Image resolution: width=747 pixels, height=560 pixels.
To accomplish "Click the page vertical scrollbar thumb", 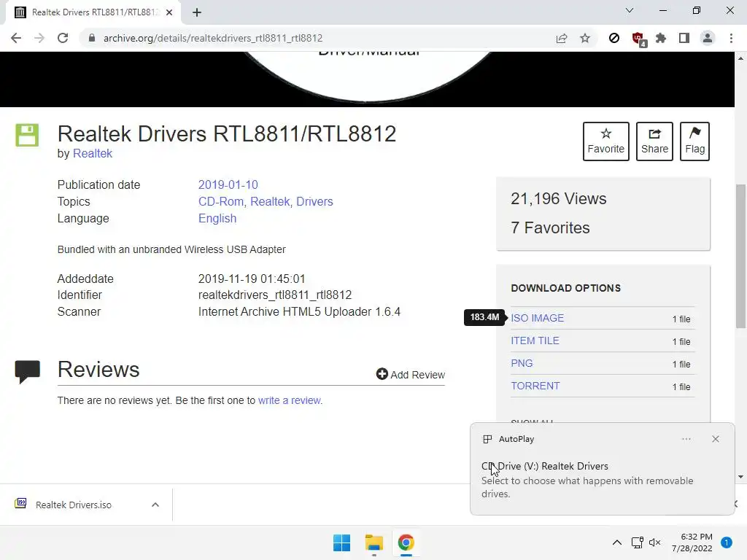I will [741, 256].
